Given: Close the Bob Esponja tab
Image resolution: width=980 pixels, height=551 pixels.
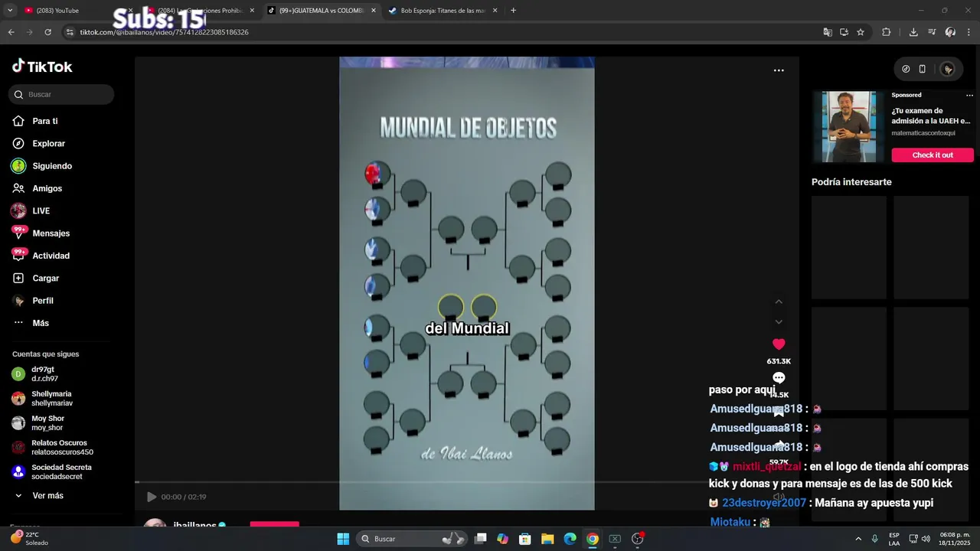Looking at the screenshot, I should coord(495,11).
